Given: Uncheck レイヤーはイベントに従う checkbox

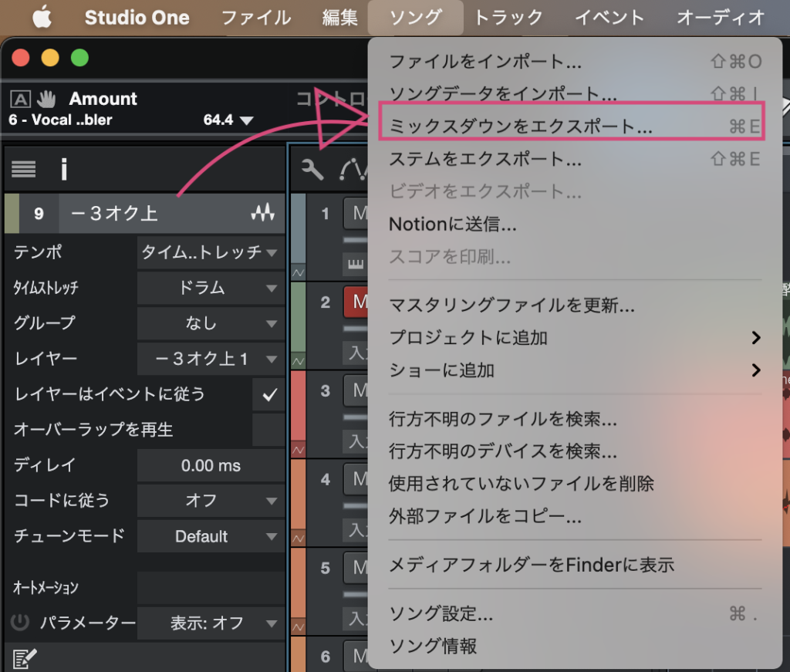Looking at the screenshot, I should (x=269, y=395).
